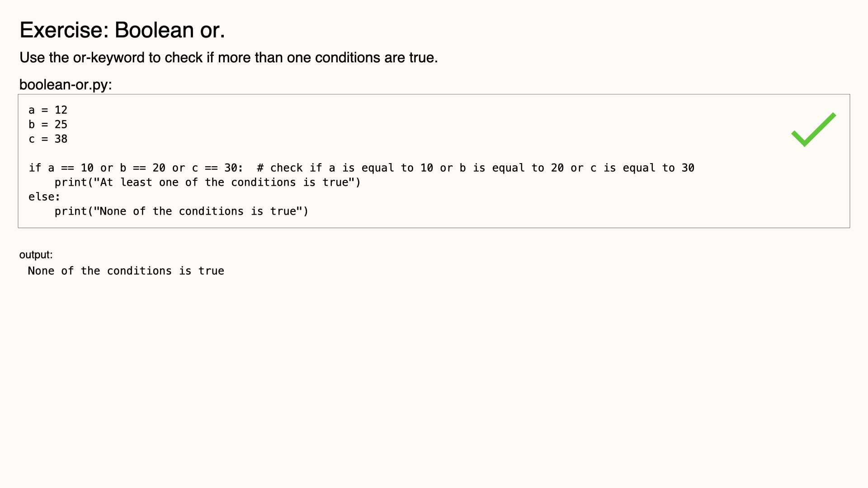Click the first 'or' keyword in code
The width and height of the screenshot is (868, 488).
click(x=107, y=168)
